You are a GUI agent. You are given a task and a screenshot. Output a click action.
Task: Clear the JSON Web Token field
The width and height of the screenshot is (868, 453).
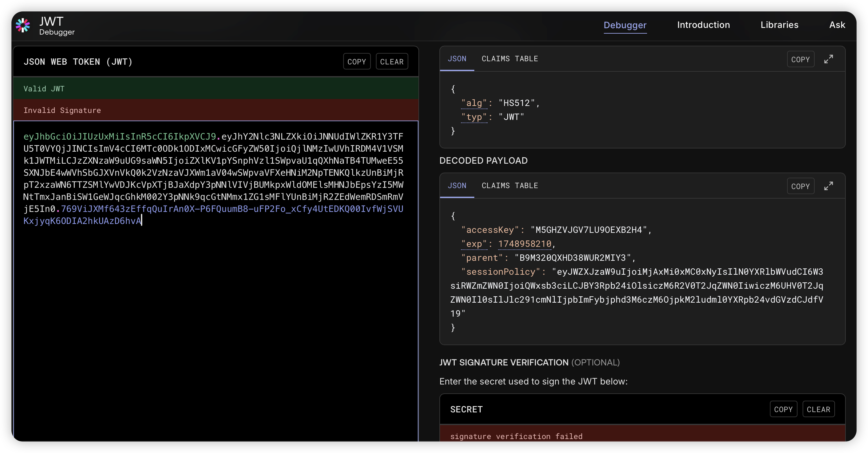point(392,62)
